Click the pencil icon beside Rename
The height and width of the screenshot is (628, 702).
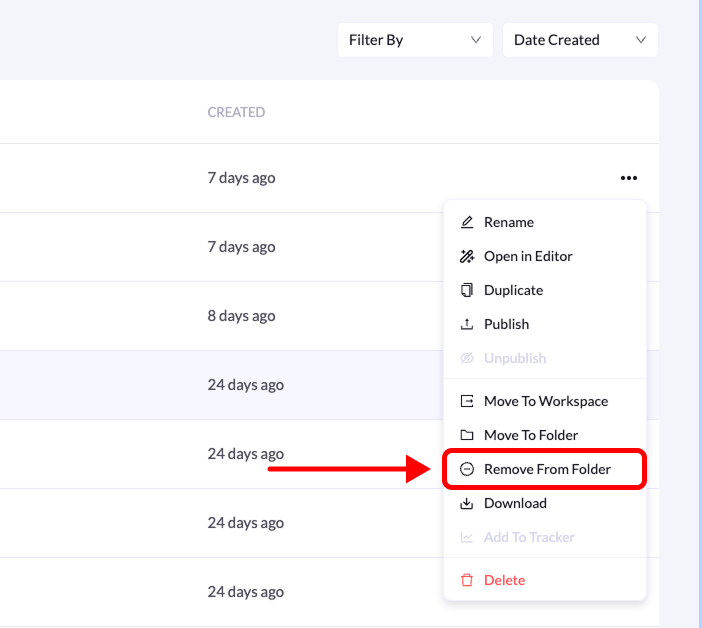point(467,222)
